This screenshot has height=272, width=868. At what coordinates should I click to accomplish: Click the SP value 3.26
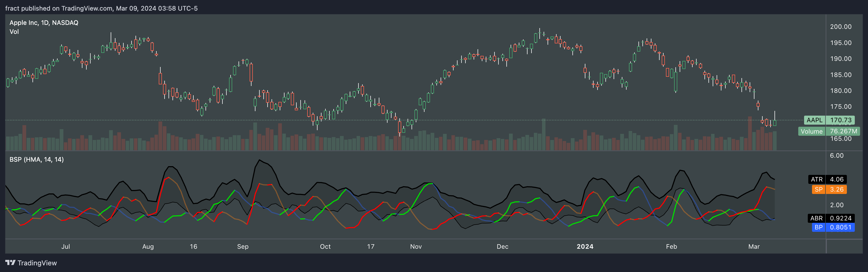[836, 189]
